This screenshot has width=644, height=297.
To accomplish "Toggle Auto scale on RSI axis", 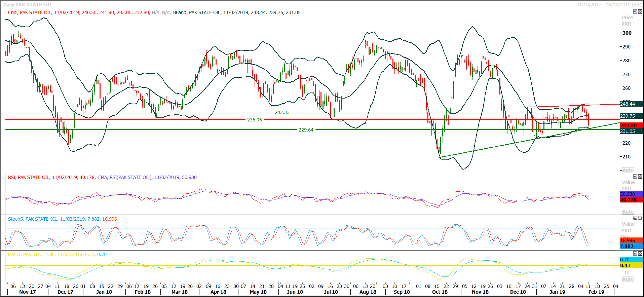I will (628, 212).
